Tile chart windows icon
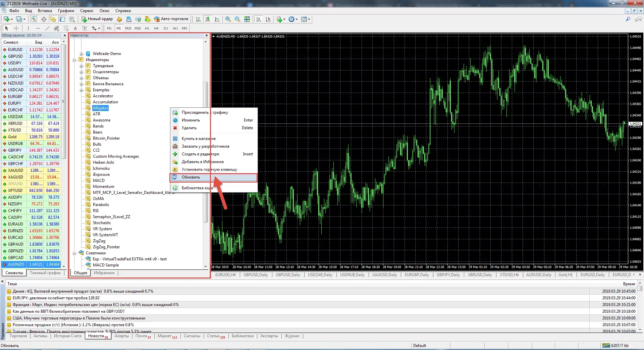Screen dimensions: 644x350 click(x=247, y=19)
